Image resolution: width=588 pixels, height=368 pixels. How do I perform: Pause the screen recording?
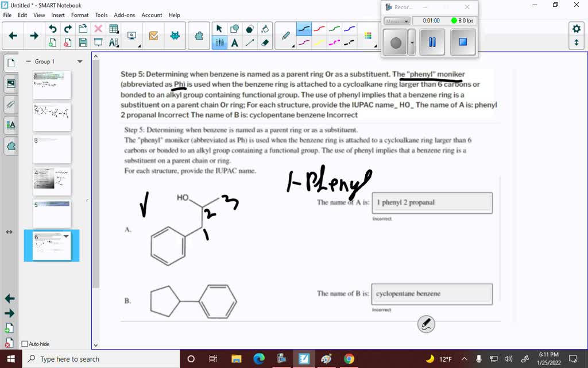[x=432, y=41]
